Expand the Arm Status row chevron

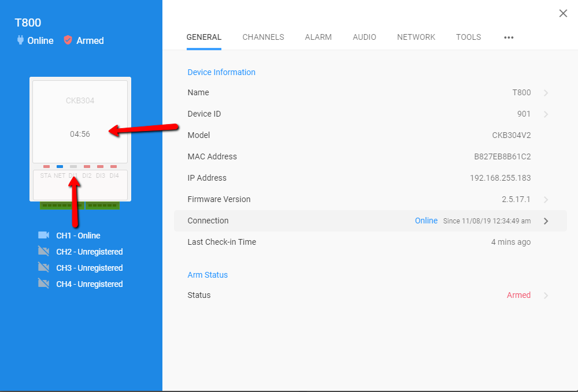(546, 295)
